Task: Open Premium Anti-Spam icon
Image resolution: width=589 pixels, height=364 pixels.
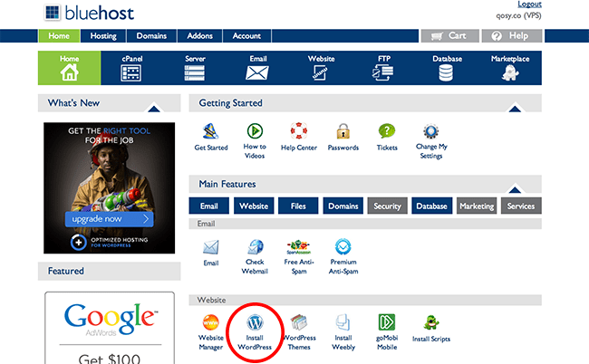Action: tap(343, 247)
